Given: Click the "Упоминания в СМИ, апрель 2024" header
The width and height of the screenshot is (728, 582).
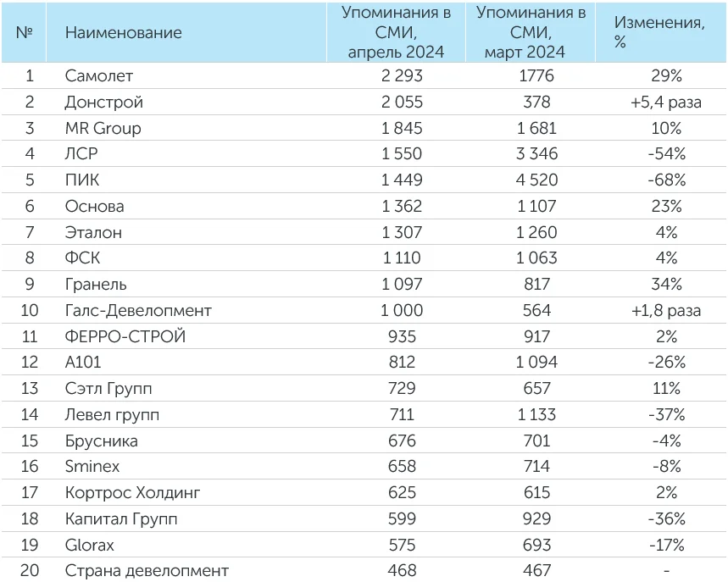Looking at the screenshot, I should (396, 33).
